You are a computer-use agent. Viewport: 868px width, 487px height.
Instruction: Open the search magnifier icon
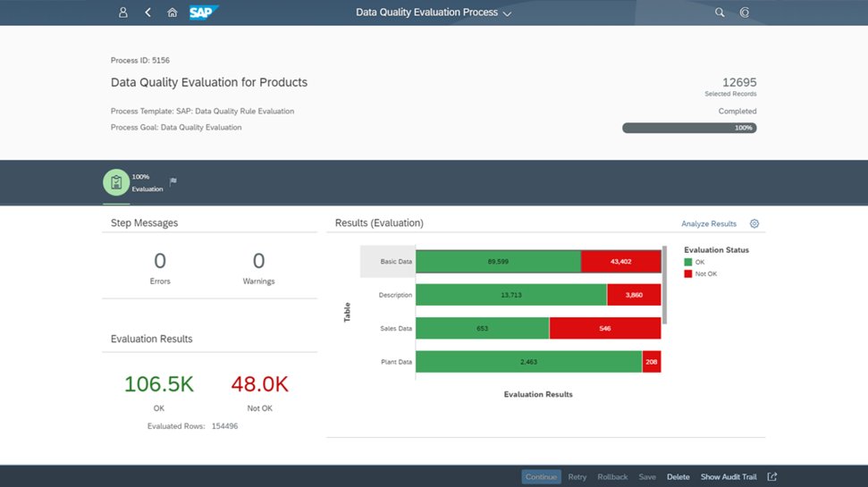click(x=719, y=13)
